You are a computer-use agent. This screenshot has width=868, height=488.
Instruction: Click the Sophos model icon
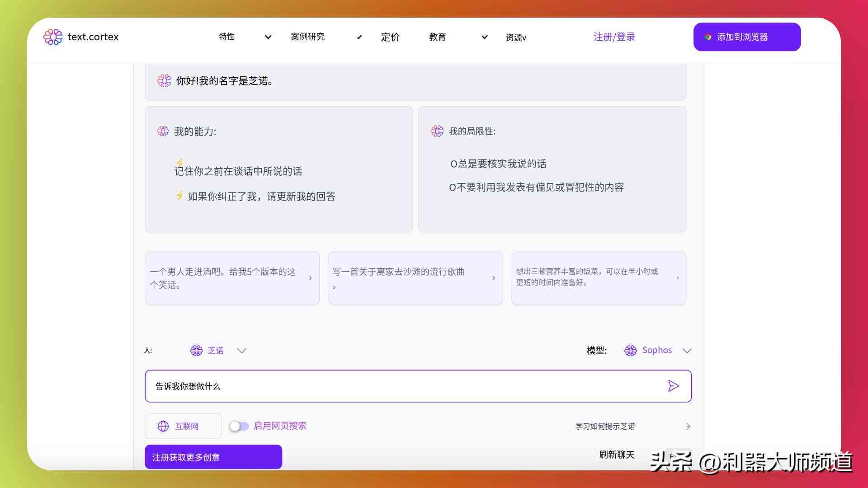(630, 350)
